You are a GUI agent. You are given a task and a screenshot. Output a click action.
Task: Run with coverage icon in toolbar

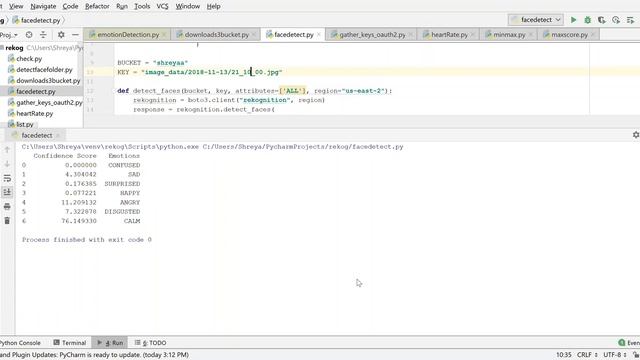tap(602, 20)
